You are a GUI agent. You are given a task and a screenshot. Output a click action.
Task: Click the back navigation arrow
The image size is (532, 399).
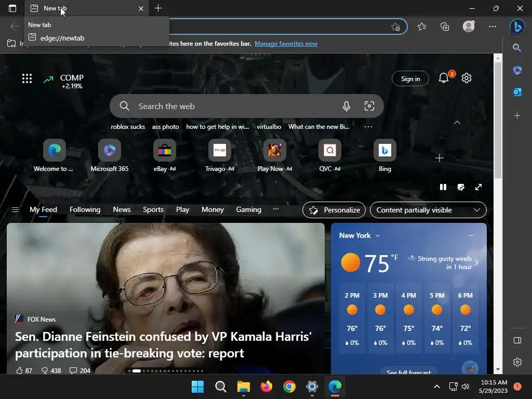[14, 26]
